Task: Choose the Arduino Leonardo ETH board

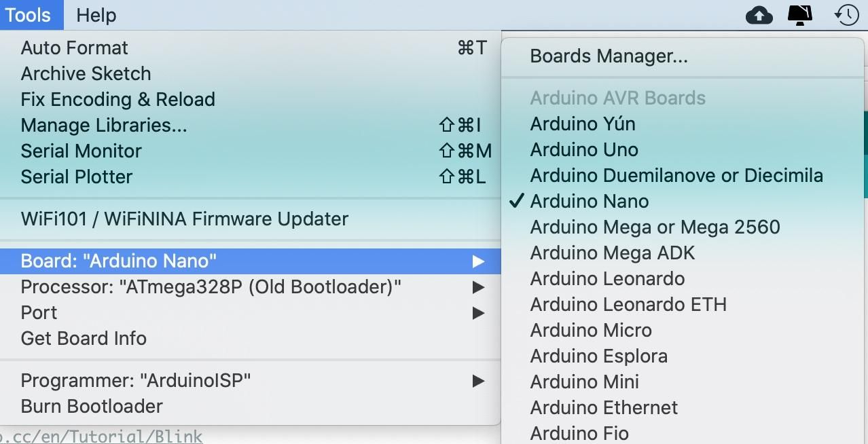Action: pos(628,304)
